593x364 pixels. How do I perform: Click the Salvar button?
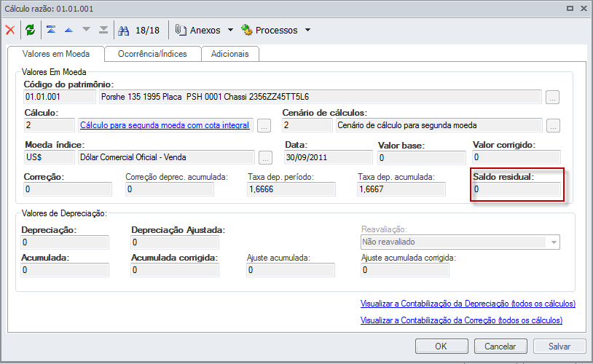[559, 347]
